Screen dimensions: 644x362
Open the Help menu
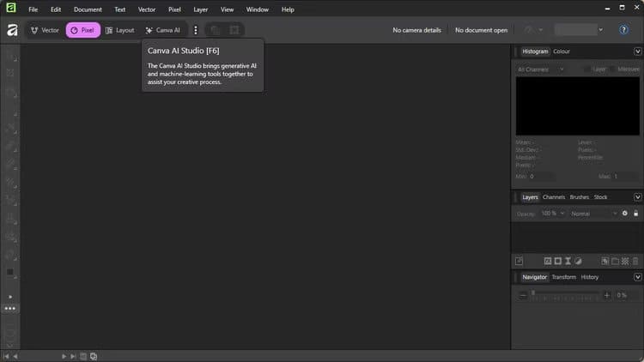[x=288, y=9]
